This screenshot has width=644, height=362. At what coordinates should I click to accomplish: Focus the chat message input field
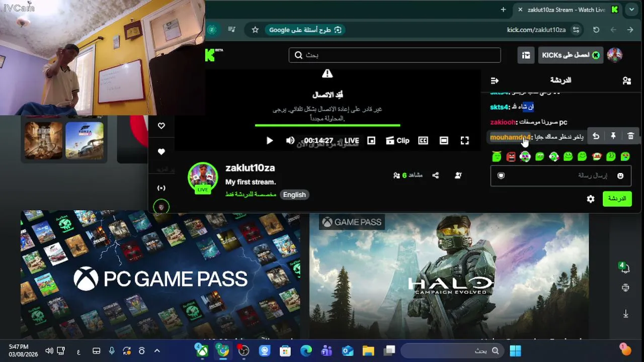[560, 175]
